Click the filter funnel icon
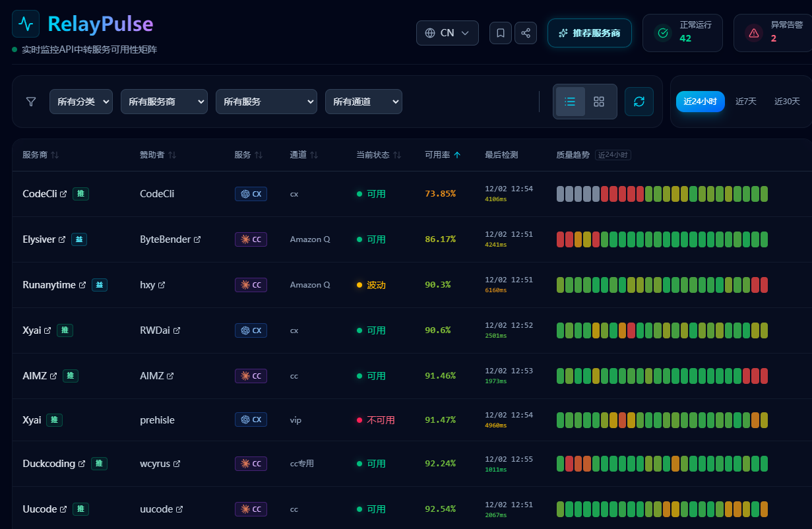The width and height of the screenshot is (812, 529). point(31,102)
